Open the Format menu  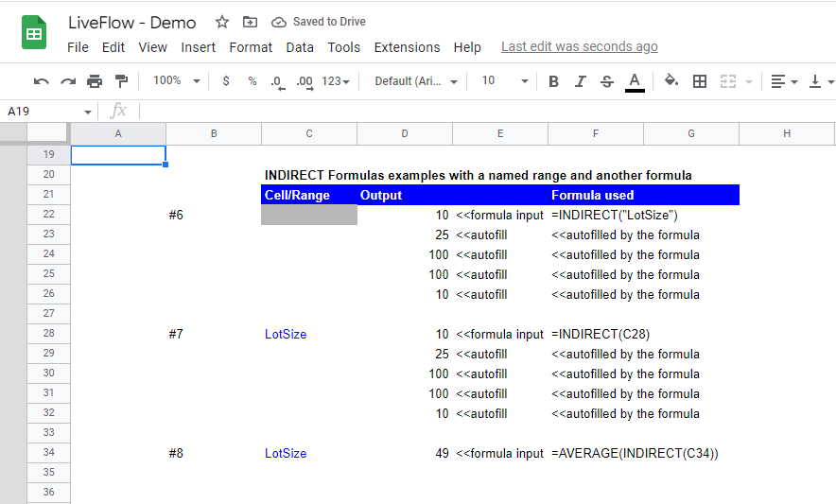(251, 47)
